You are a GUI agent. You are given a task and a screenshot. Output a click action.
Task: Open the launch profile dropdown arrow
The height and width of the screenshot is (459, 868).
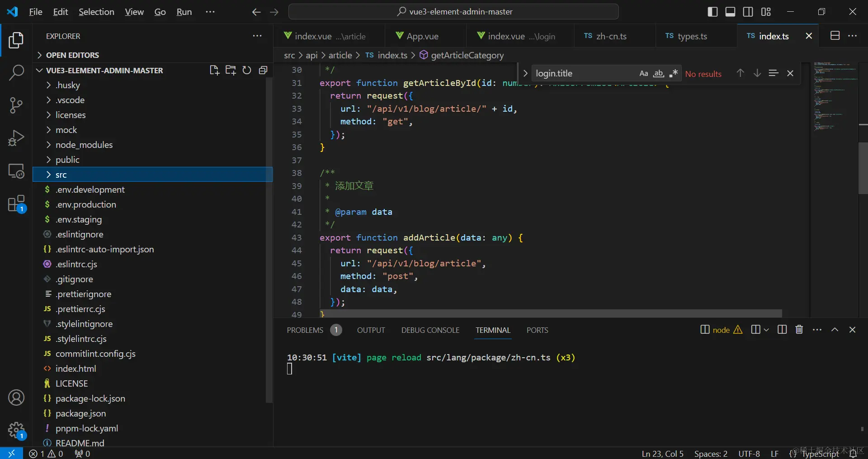[766, 330]
